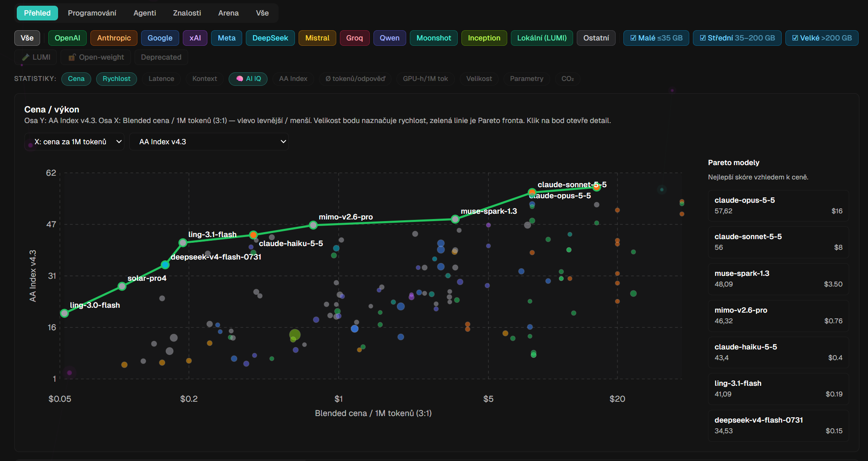Uncheck the Velké >200 GB checkbox
The height and width of the screenshot is (461, 868).
pyautogui.click(x=822, y=38)
